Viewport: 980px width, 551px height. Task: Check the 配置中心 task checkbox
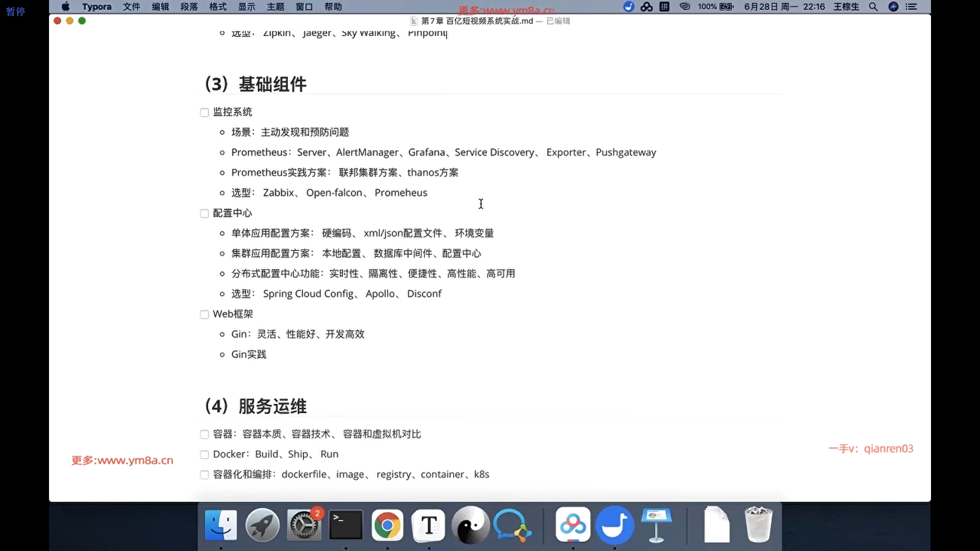[x=205, y=213]
